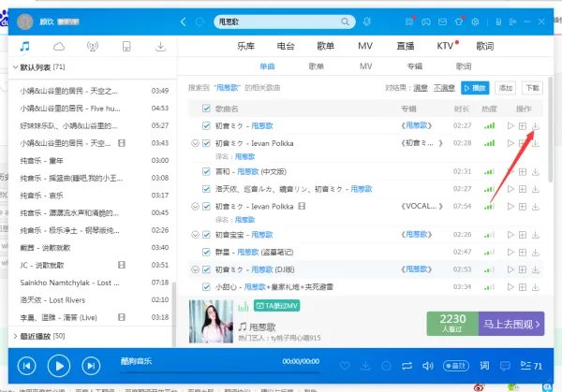Screen dimensions: 562x392
Task: Open the download manager icon in sidebar
Action: pos(160,46)
